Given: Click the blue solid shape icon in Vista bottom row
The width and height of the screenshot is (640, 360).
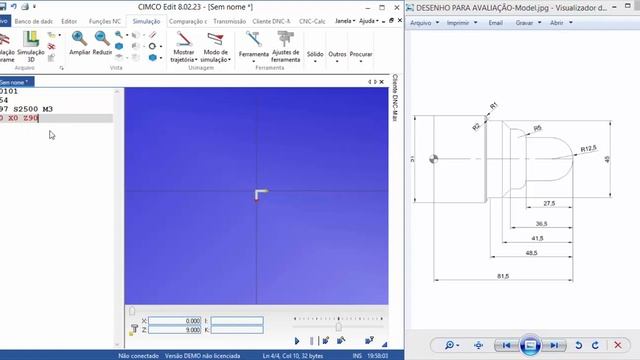Looking at the screenshot, I should coord(152,58).
